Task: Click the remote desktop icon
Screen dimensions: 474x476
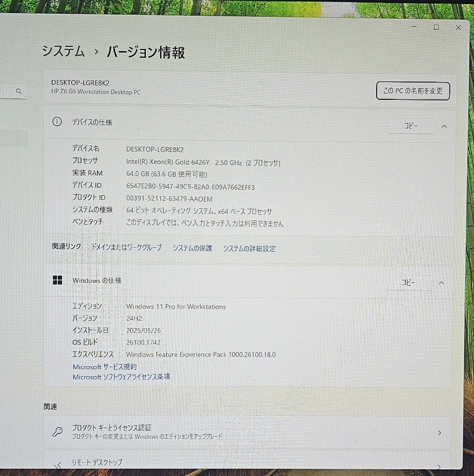Action: point(57,465)
